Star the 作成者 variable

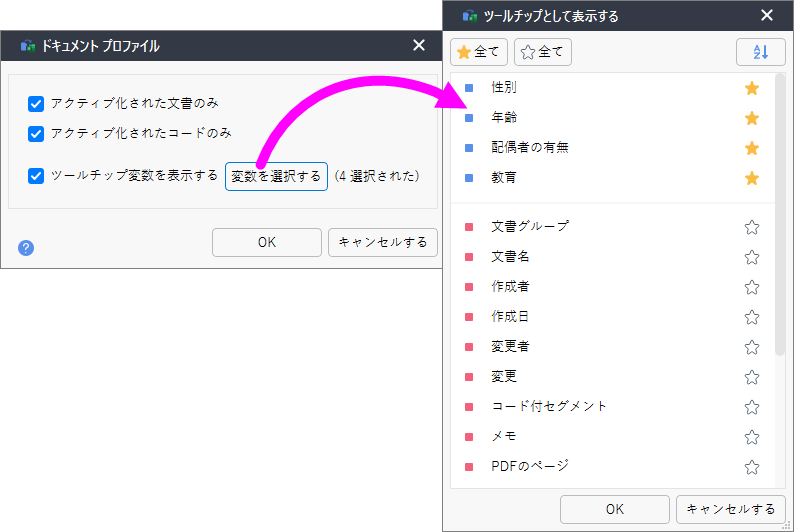pos(751,287)
